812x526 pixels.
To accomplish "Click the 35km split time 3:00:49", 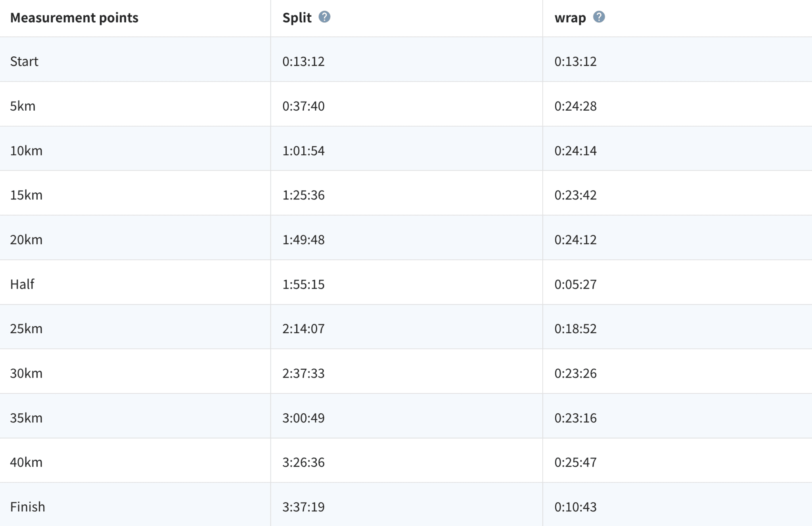I will 303,418.
